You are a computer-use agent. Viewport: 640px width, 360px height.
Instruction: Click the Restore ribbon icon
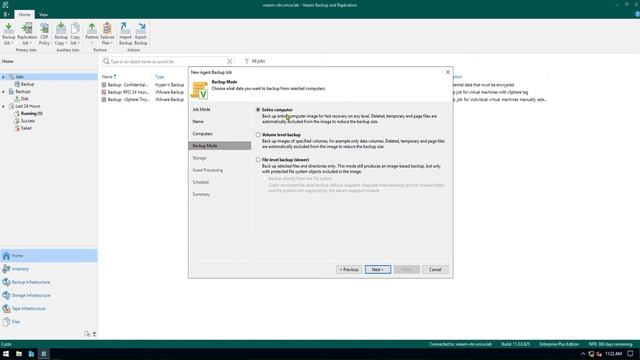pos(92,34)
